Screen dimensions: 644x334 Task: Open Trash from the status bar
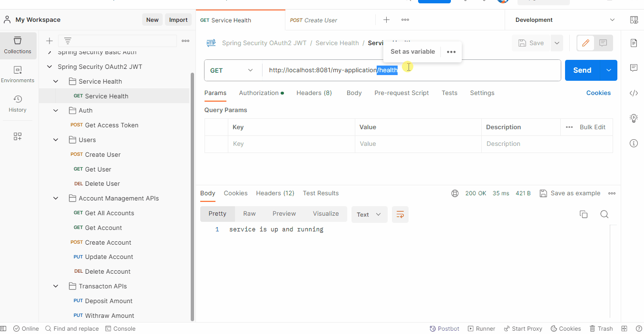[601, 329]
